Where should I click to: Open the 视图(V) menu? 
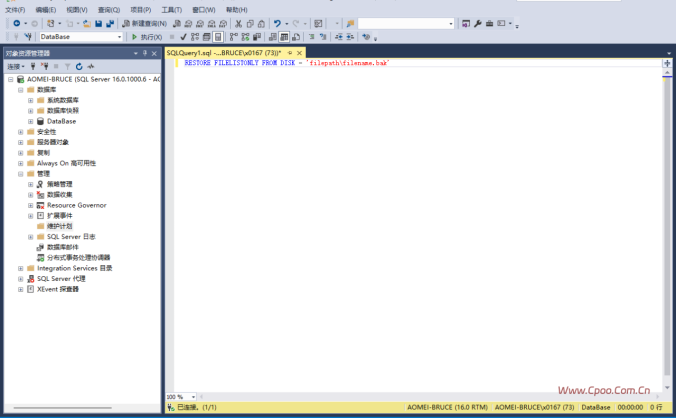(77, 9)
